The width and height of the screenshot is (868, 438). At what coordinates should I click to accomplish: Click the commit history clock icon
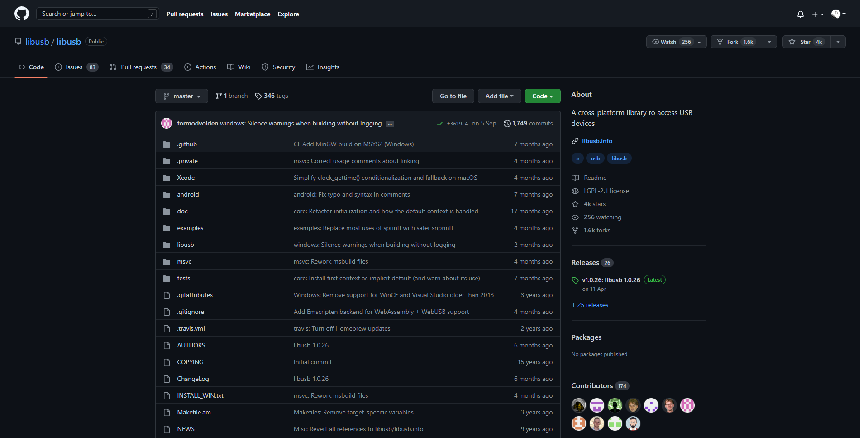(507, 124)
